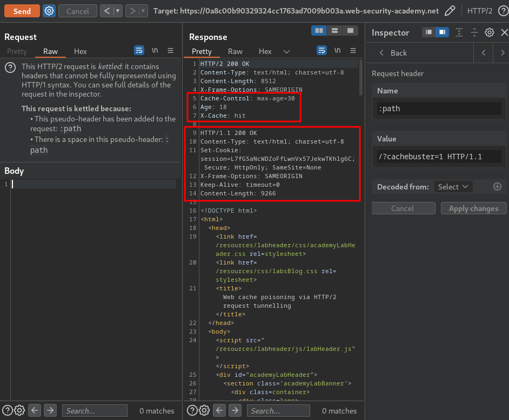Screen dimensions: 509x420
Task: Collapse all Inspector sections icon
Action: (474, 32)
